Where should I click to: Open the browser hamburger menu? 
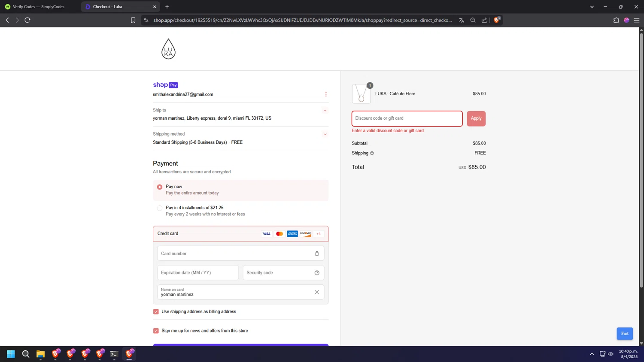pyautogui.click(x=637, y=20)
